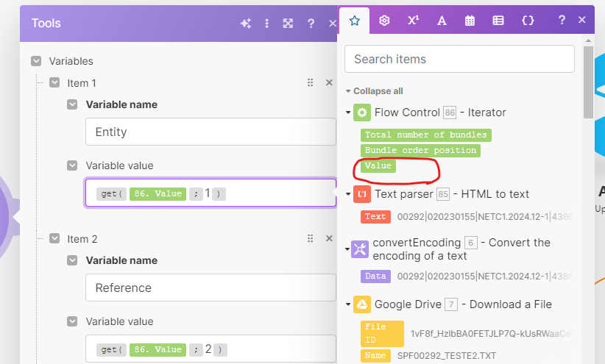
Task: Click the Google Drive File ID value text
Action: [x=492, y=334]
